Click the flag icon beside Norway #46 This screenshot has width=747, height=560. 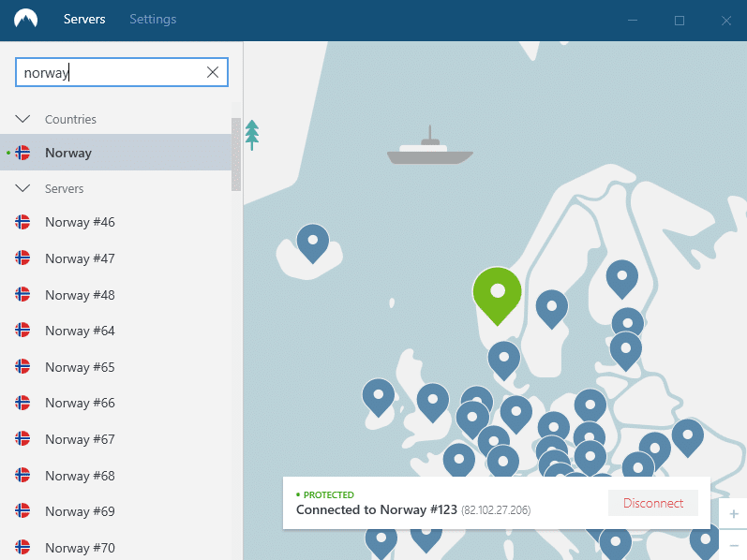tap(22, 222)
